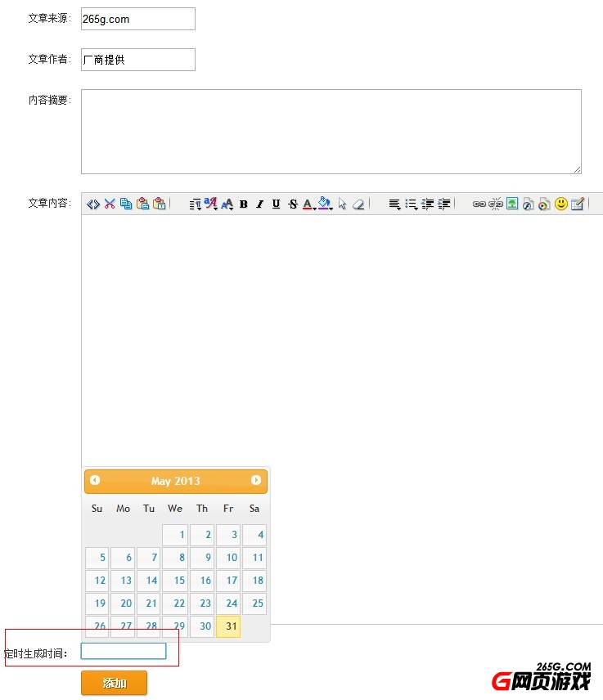
Task: Click the Copy icon in editor toolbar
Action: (x=126, y=204)
